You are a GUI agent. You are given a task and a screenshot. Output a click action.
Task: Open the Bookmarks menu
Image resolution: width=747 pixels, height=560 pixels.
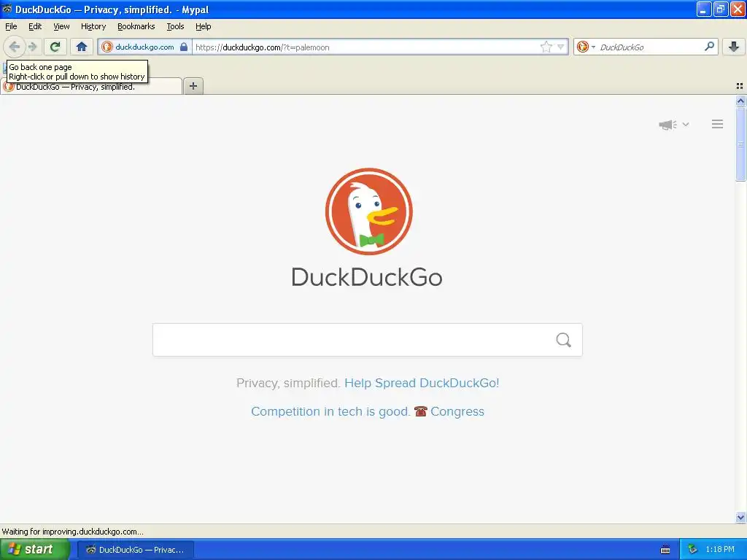point(136,26)
